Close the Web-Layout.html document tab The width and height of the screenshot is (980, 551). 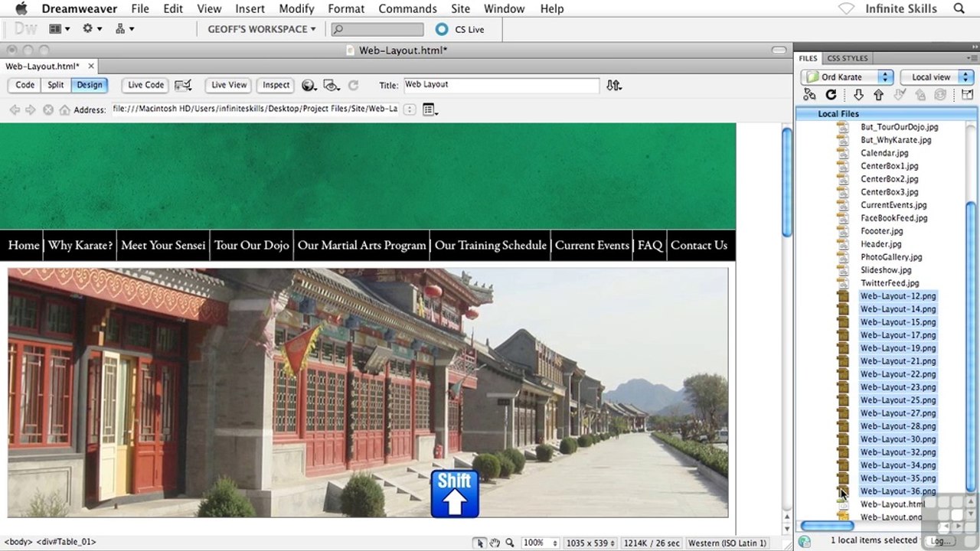click(x=91, y=67)
